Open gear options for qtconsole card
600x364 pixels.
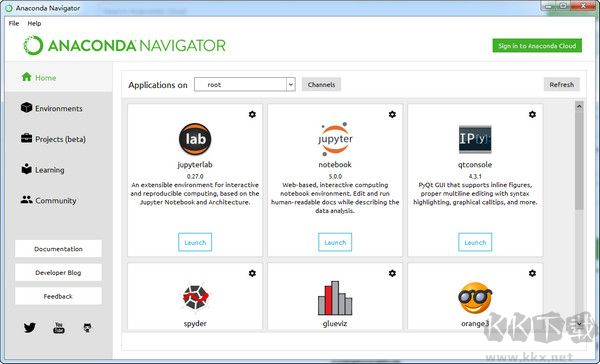click(532, 114)
